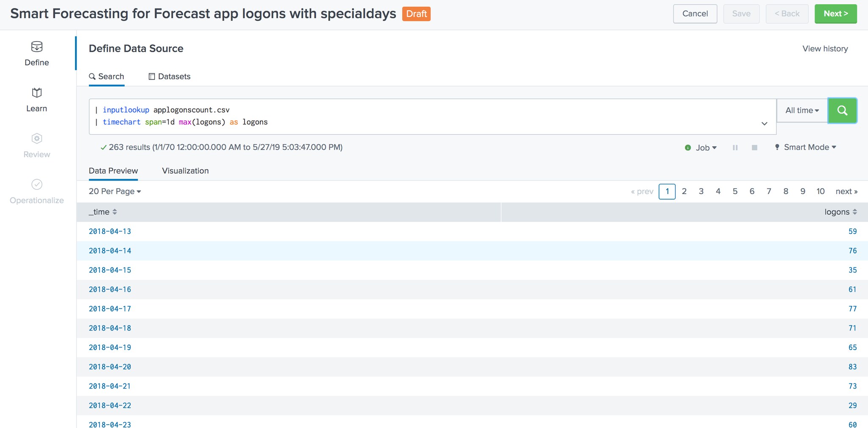Expand the search query editor chevron

pyautogui.click(x=764, y=124)
